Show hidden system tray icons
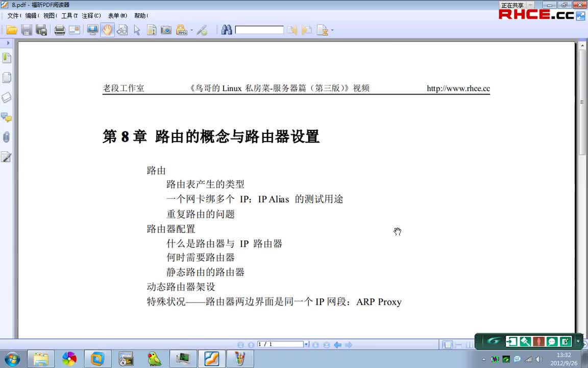The width and height of the screenshot is (588, 368). (484, 359)
